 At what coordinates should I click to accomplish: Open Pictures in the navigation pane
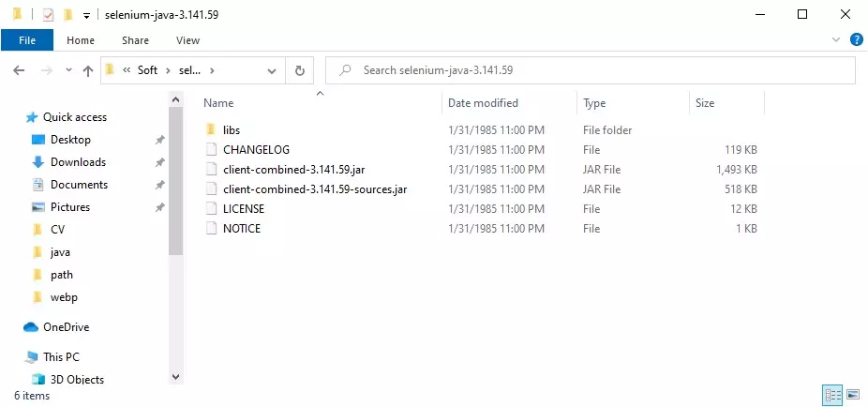69,207
